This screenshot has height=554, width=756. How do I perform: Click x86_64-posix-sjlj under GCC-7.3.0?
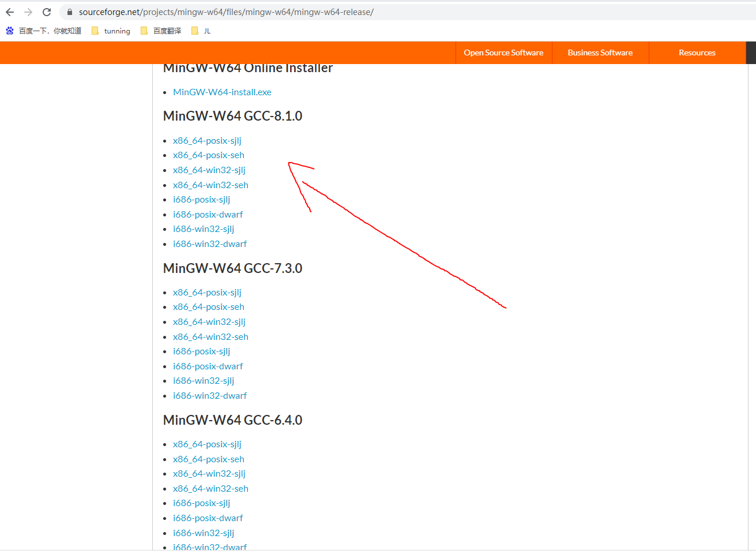click(207, 293)
